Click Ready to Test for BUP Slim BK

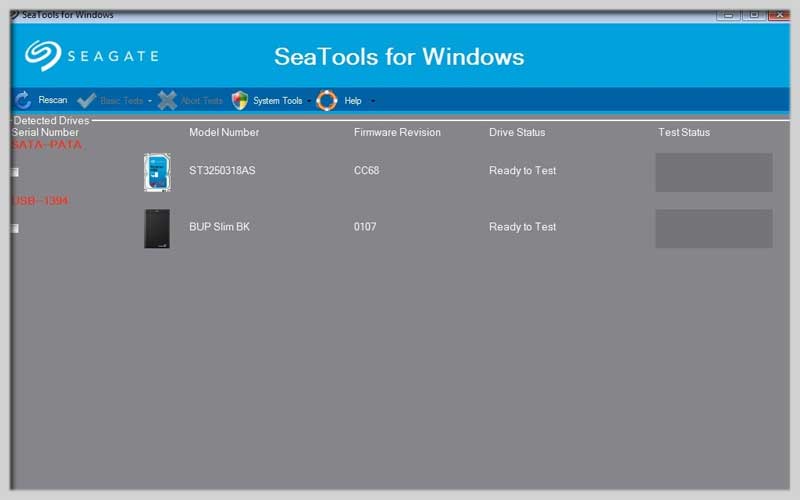pyautogui.click(x=522, y=227)
